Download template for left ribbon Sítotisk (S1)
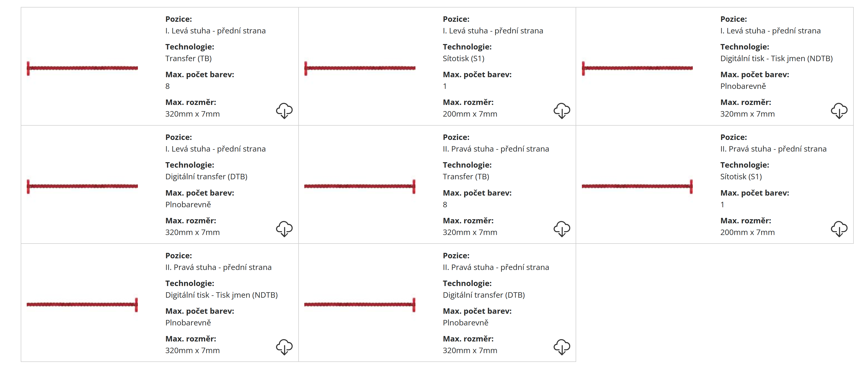Viewport: 868px width, 378px height. point(561,111)
